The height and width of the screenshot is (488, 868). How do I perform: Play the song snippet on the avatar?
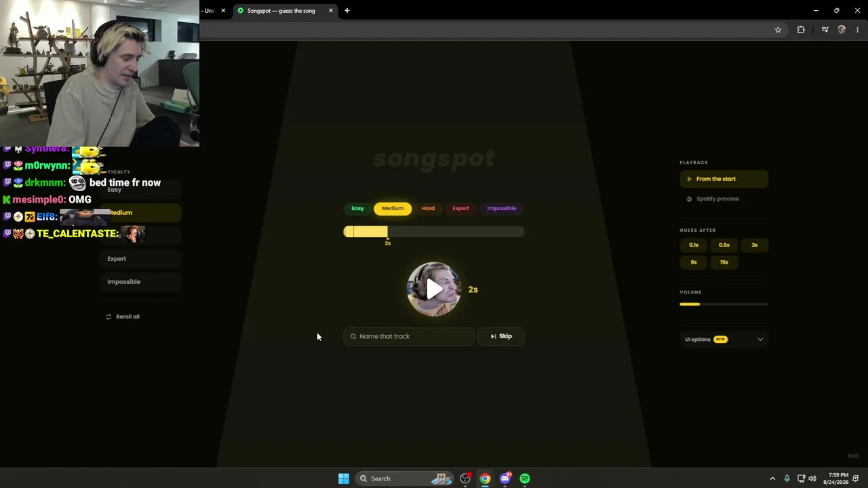pyautogui.click(x=434, y=289)
